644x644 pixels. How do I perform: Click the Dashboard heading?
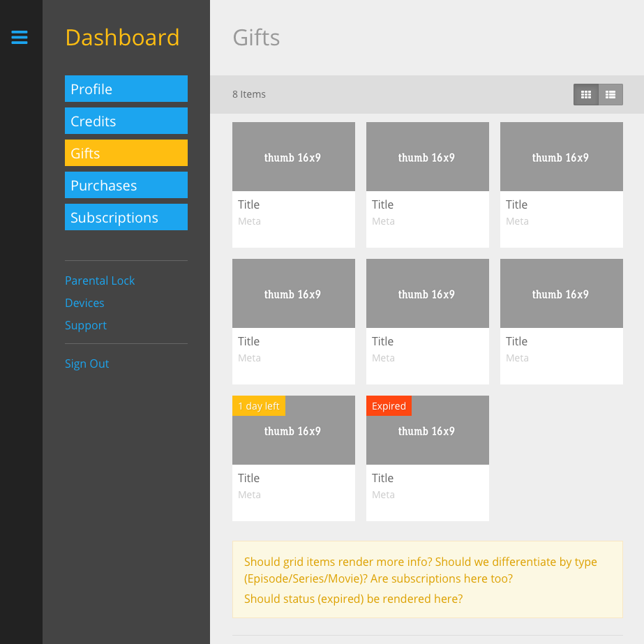[x=122, y=38]
